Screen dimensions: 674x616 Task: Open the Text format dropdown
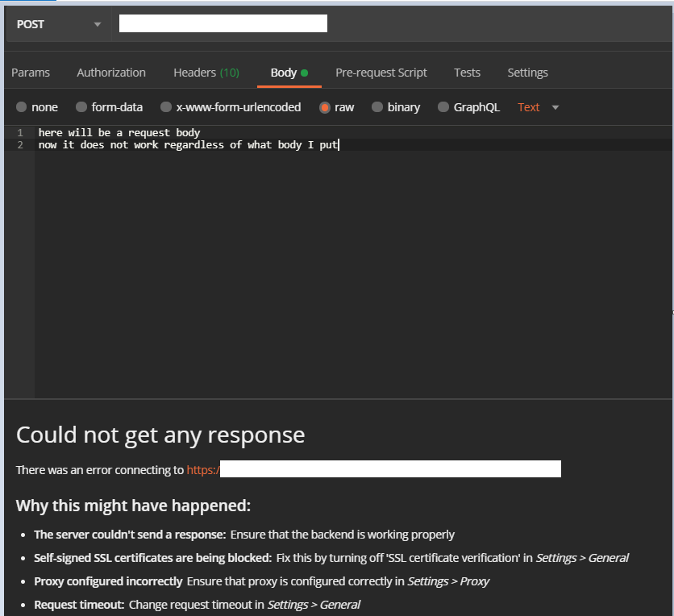(x=529, y=106)
